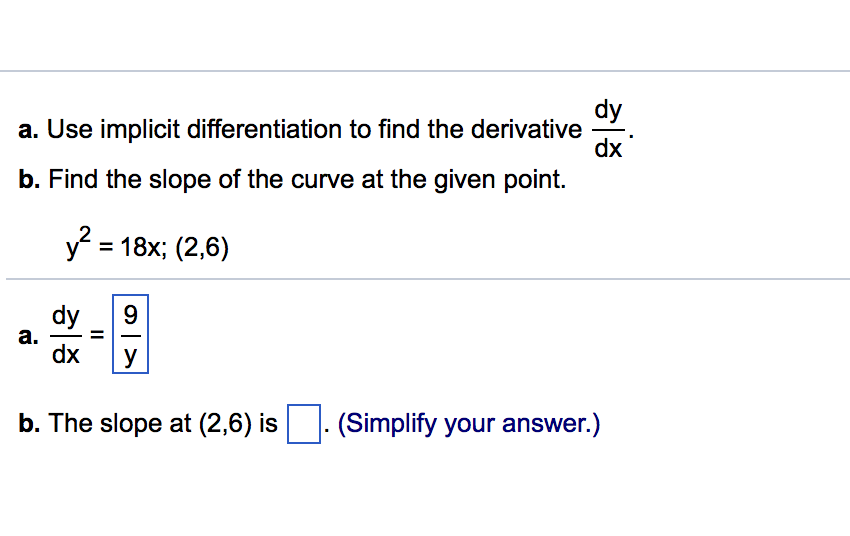Click the bold "b." instruction label

[x=29, y=179]
